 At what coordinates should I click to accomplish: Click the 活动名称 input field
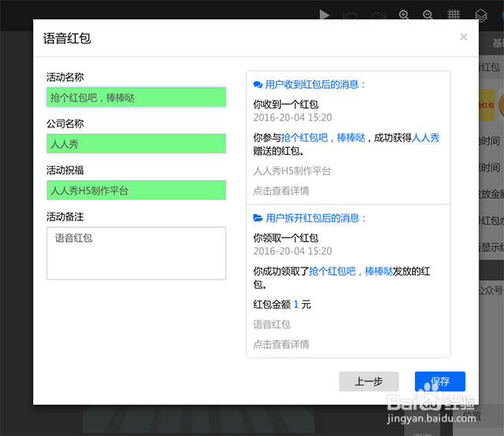(x=136, y=97)
